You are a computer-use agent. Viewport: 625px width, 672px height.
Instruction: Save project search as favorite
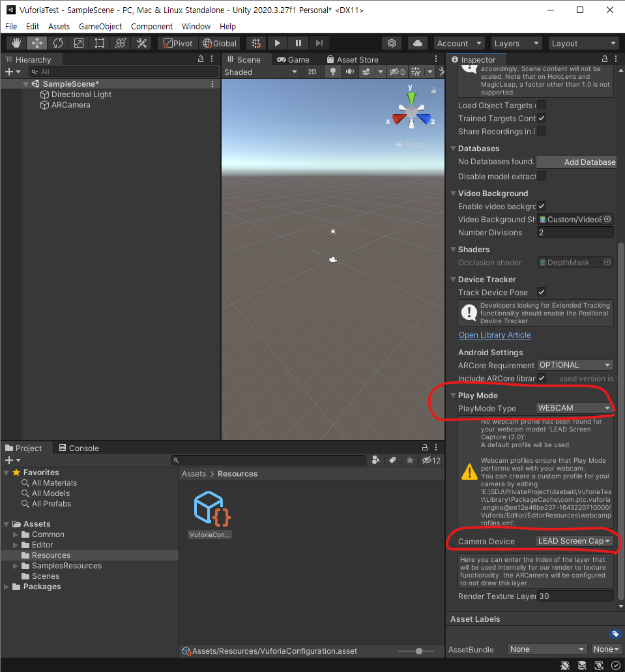pos(410,460)
